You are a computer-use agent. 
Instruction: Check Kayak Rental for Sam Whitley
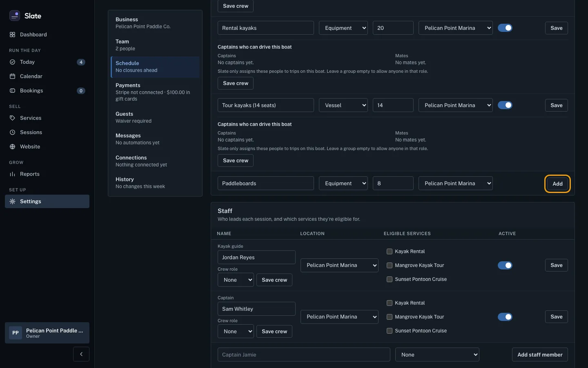[390, 303]
